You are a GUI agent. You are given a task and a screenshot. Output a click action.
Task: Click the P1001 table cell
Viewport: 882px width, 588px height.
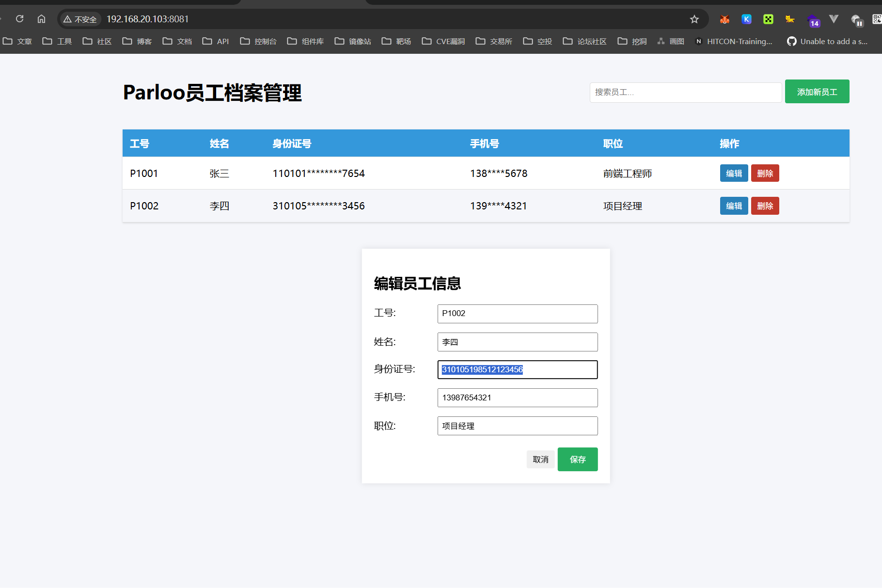click(x=144, y=173)
